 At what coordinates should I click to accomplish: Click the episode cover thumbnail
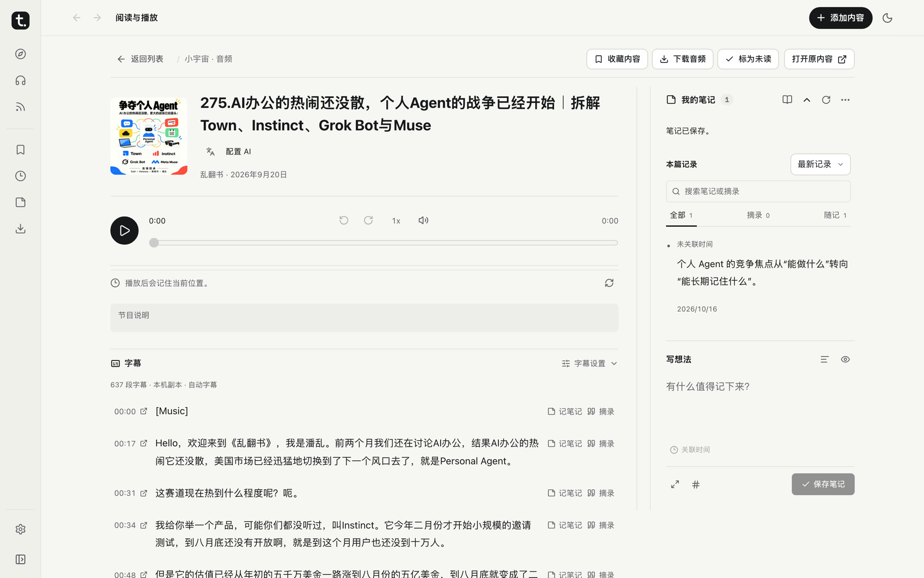pos(149,136)
